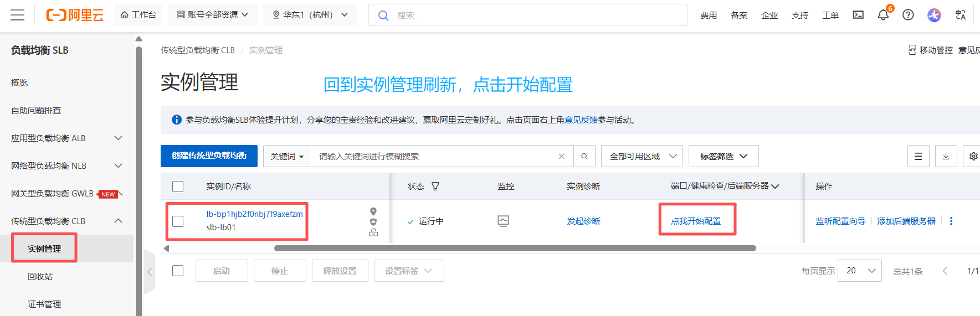Image resolution: width=980 pixels, height=316 pixels.
Task: Open the Cloud Shell terminal icon
Action: click(858, 15)
